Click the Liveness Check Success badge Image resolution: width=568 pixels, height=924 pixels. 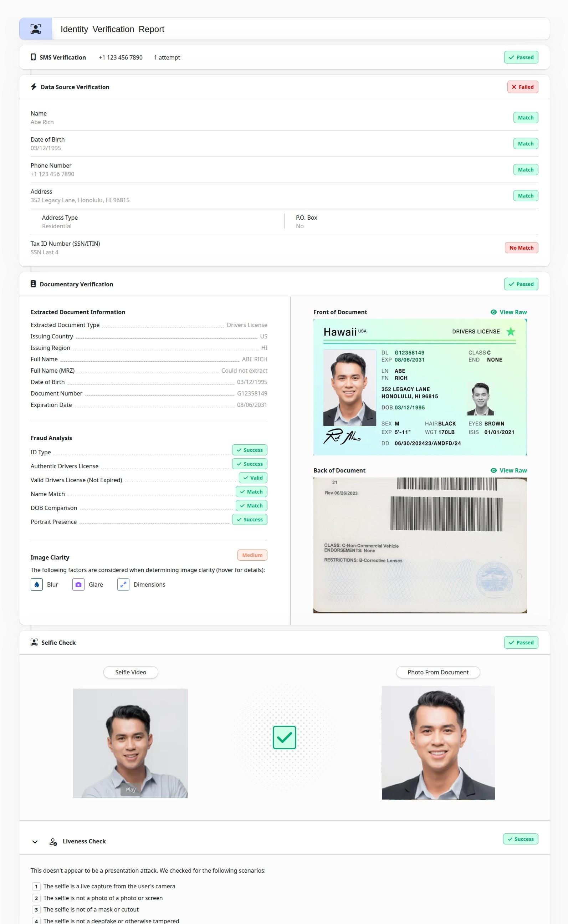click(521, 839)
